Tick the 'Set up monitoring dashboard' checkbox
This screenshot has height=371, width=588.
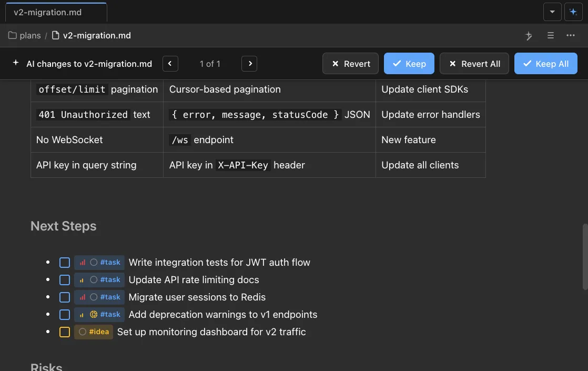point(65,332)
